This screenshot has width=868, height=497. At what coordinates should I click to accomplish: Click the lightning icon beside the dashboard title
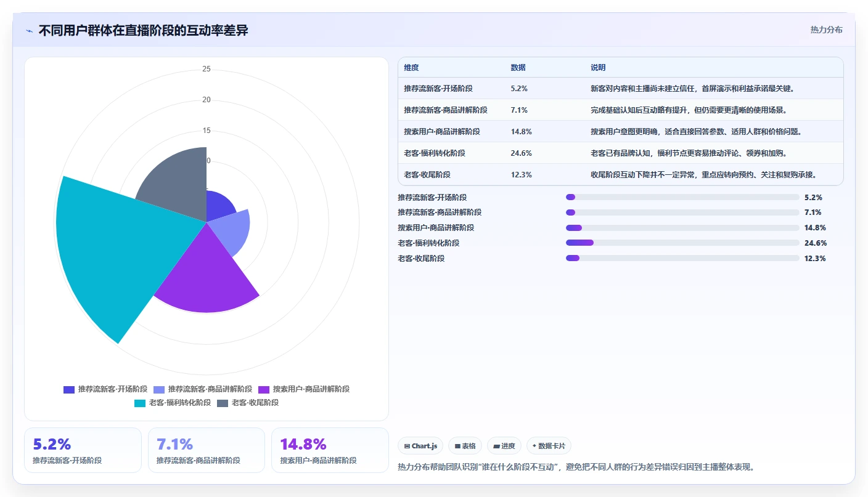click(30, 31)
